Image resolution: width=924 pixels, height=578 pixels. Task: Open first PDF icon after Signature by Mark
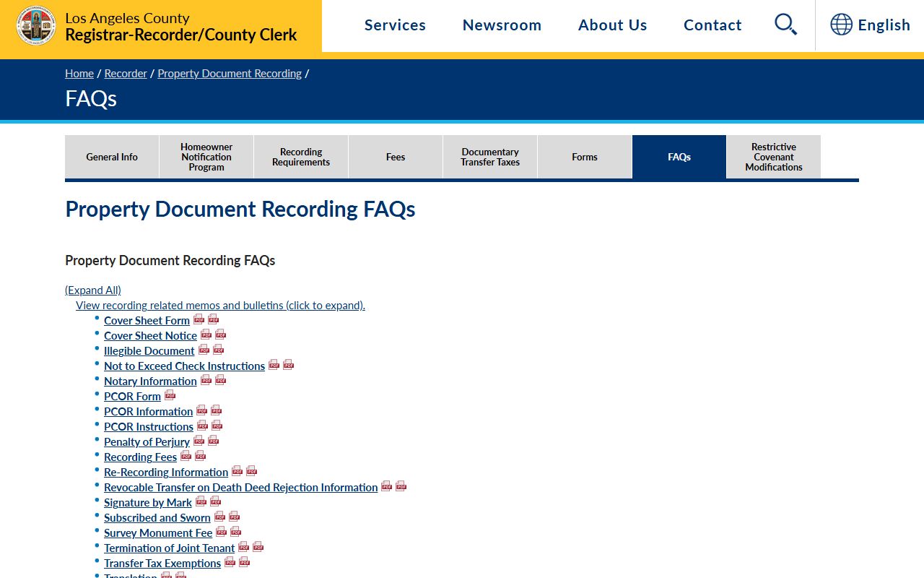[201, 501]
